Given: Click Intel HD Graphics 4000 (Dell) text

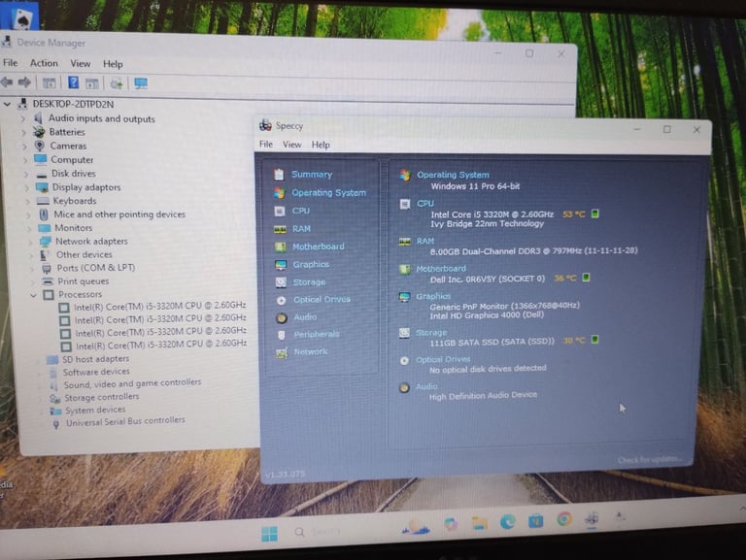Looking at the screenshot, I should click(487, 314).
